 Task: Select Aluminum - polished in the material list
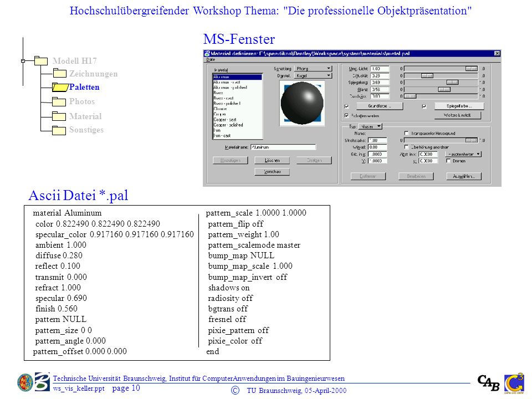(x=237, y=87)
